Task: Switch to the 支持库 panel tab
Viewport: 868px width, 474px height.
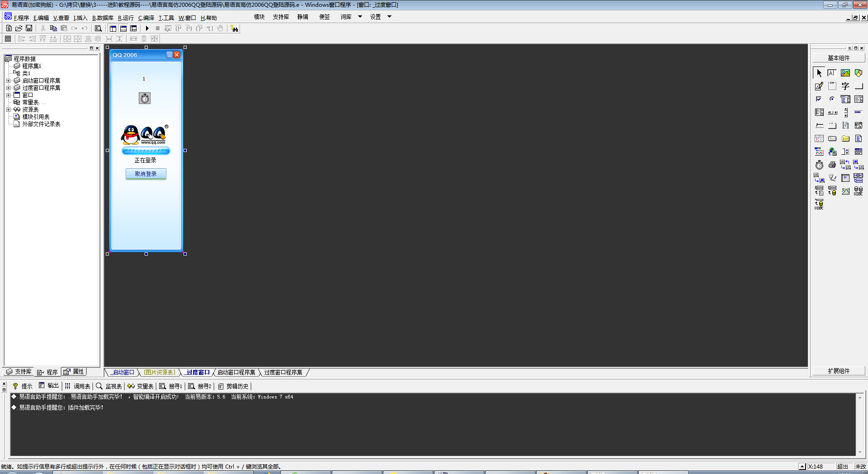Action: [19, 372]
